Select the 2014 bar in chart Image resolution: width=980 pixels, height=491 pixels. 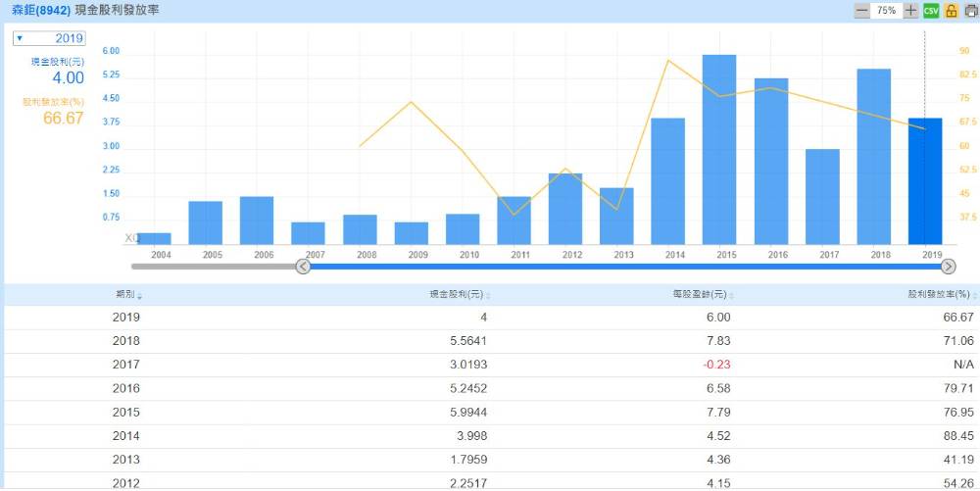[667, 181]
